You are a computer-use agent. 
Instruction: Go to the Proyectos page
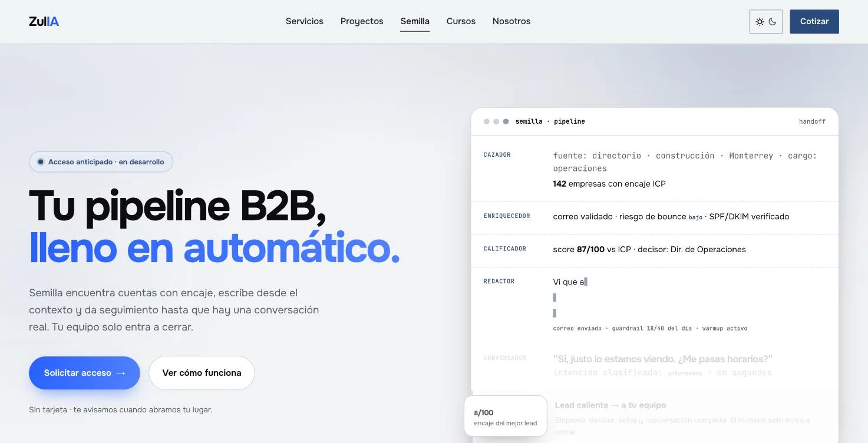tap(362, 21)
